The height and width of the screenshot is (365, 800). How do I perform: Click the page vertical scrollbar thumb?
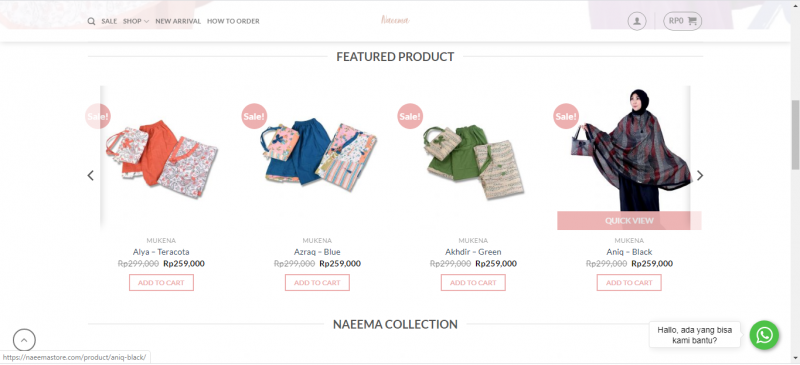pos(795,135)
